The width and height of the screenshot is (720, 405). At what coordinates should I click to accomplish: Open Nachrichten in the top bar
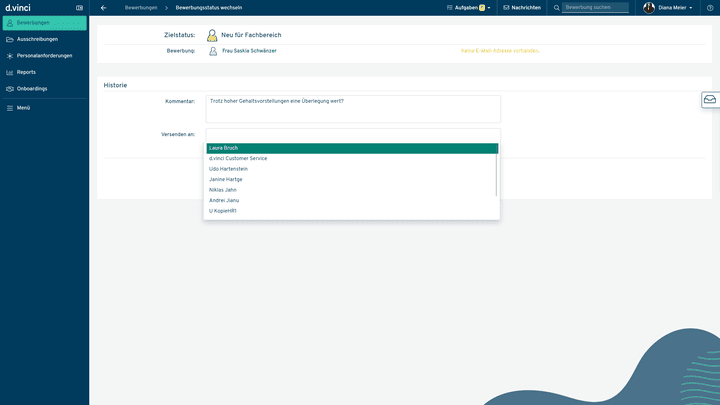click(522, 7)
